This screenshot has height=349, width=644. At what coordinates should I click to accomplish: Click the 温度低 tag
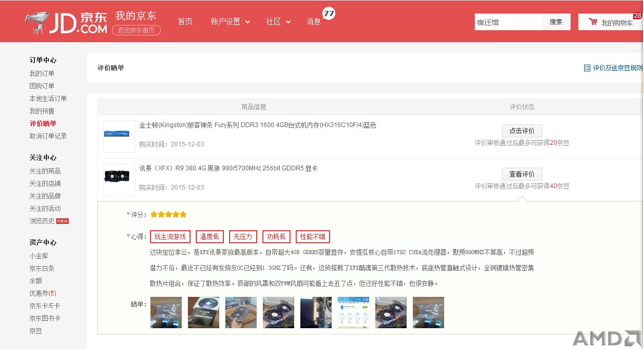(x=209, y=236)
